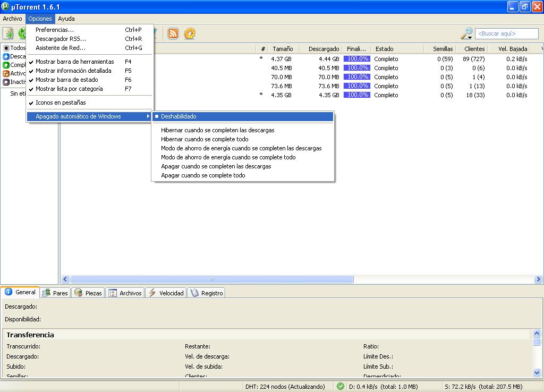Sort by the Finali... column header
Screen dimensions: 544x392
coord(356,49)
